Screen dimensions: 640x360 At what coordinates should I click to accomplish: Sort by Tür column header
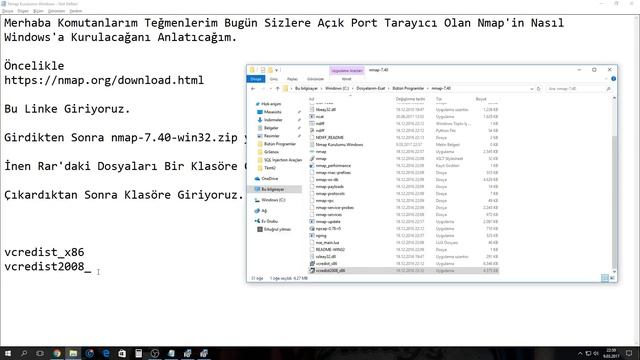(439, 99)
